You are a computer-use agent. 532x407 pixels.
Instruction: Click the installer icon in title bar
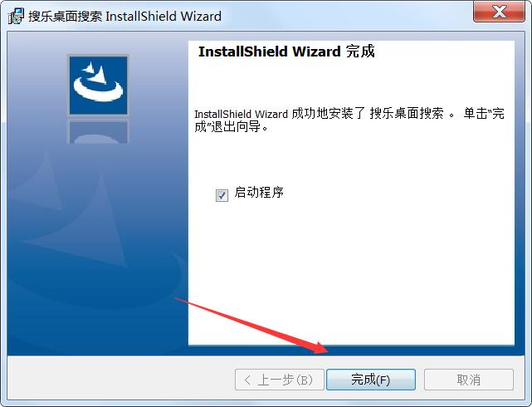pos(16,16)
